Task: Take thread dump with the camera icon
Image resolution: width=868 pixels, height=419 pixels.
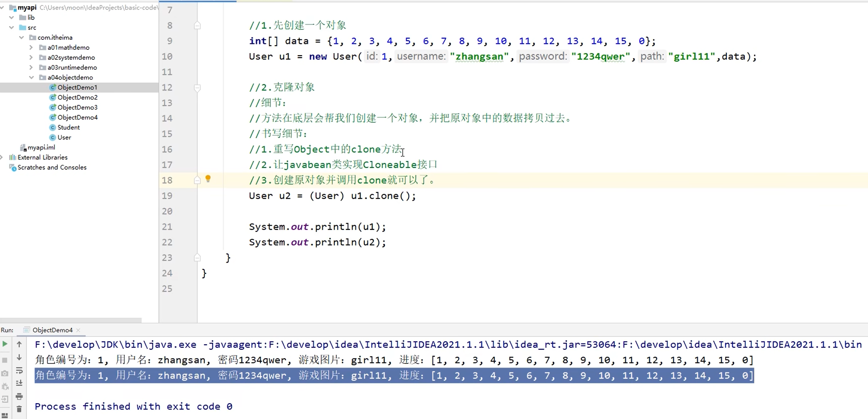Action: [5, 373]
